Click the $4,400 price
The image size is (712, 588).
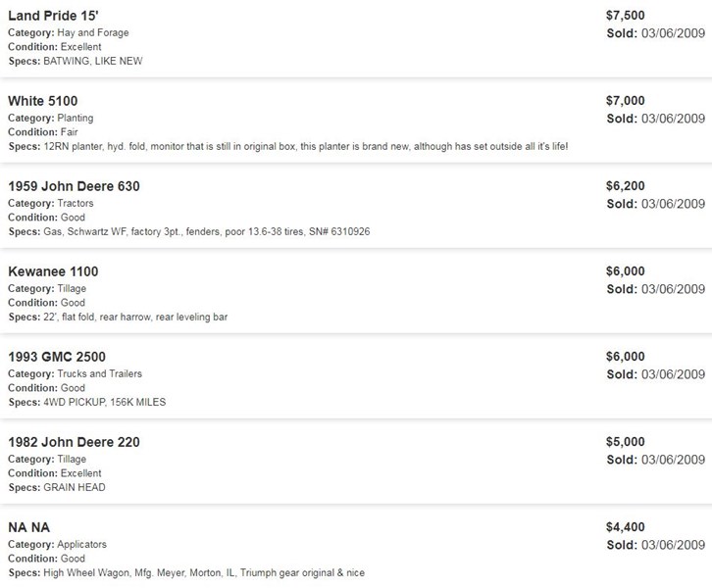point(626,527)
